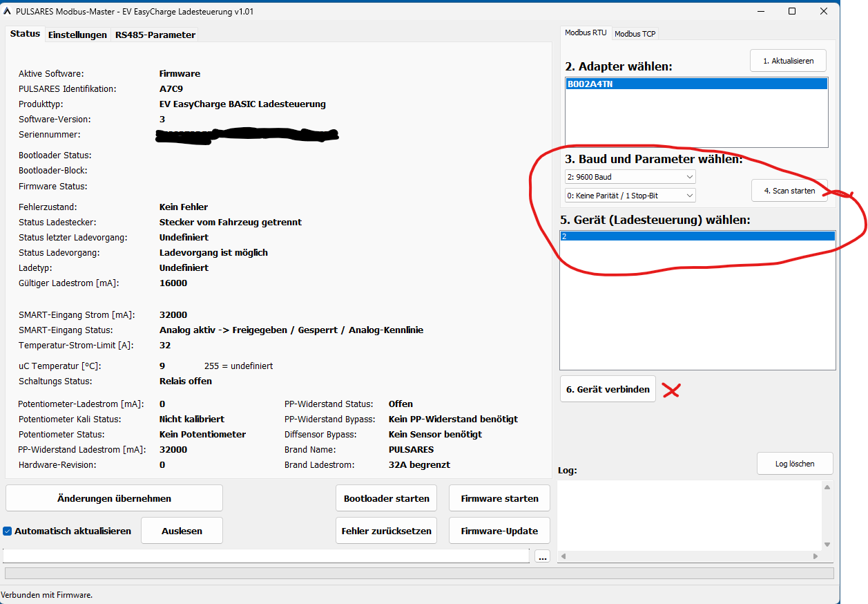This screenshot has width=868, height=604.
Task: Select the Modbus RTU tab
Action: pyautogui.click(x=586, y=32)
